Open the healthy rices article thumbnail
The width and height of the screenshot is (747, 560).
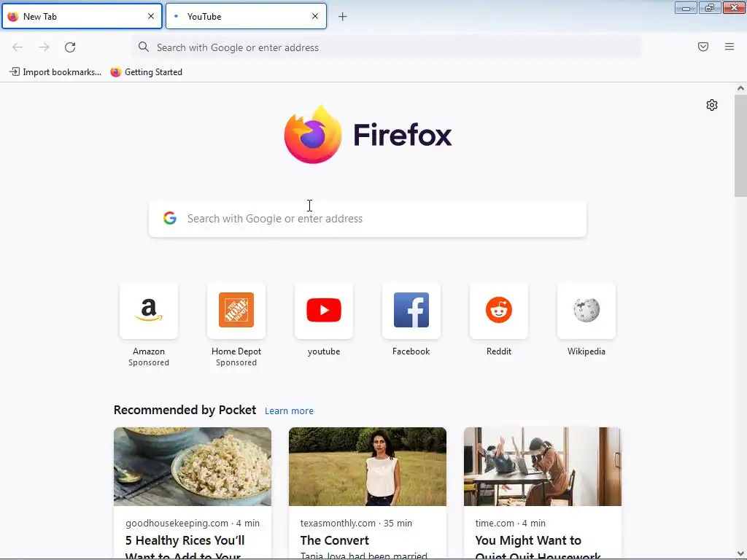[x=193, y=467]
